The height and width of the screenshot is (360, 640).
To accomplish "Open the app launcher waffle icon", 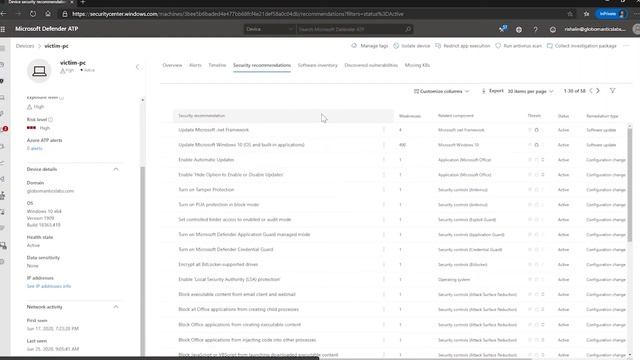I will coord(3,29).
